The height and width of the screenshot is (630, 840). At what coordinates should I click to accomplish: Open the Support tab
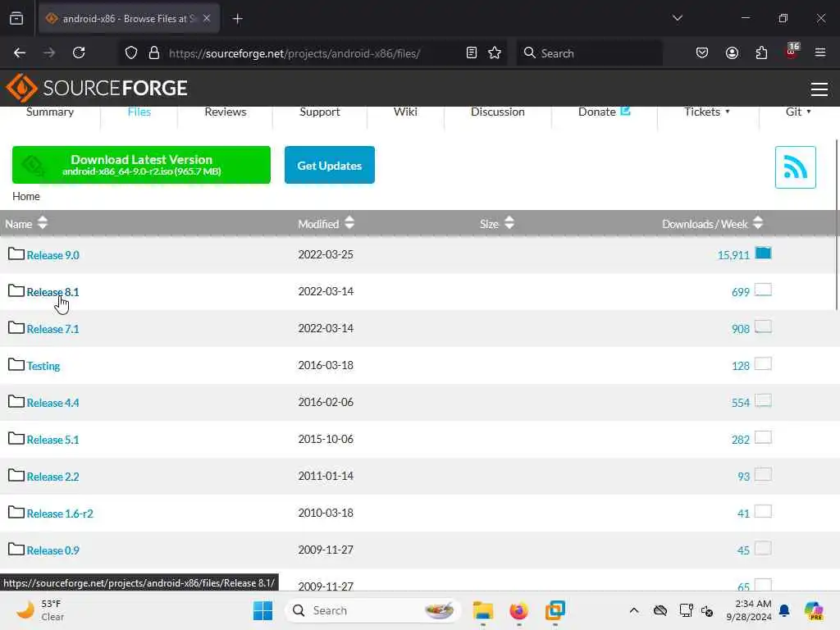tap(320, 112)
